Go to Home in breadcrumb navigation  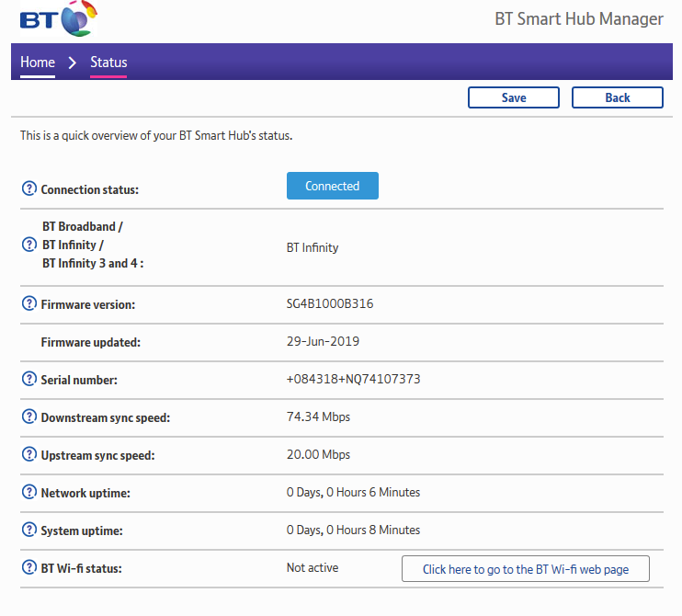point(38,63)
